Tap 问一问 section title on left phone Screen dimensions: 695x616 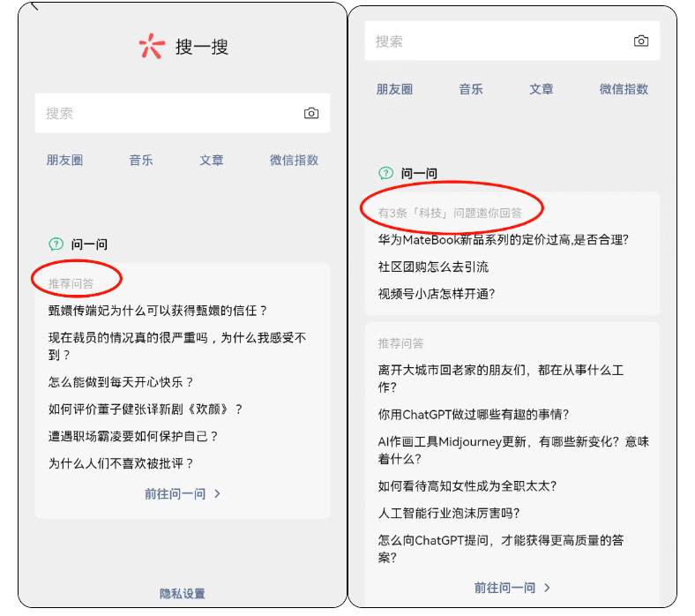tap(89, 244)
